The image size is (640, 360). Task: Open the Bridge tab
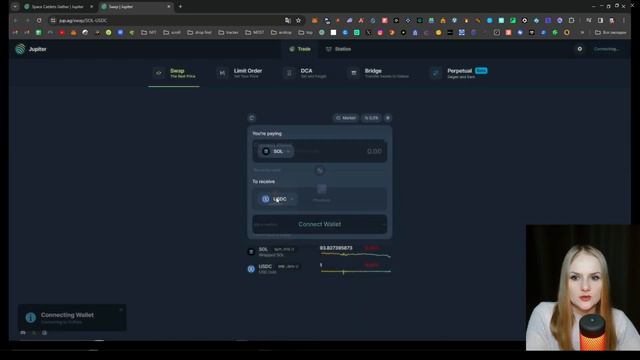[379, 73]
